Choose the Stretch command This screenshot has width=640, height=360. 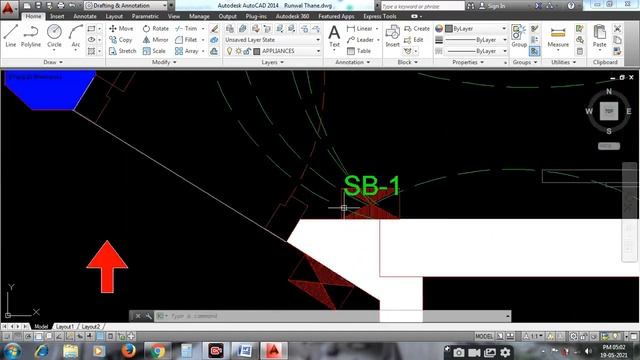(122, 51)
